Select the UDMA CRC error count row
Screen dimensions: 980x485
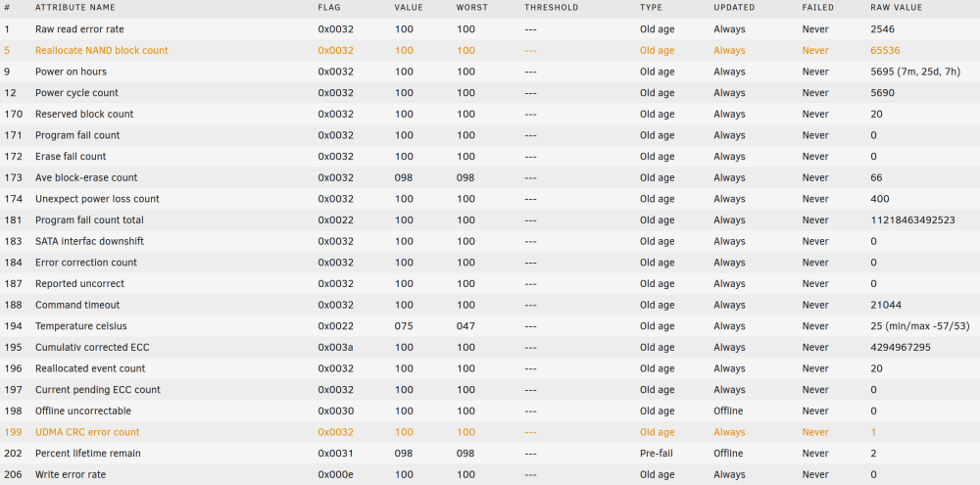pos(490,432)
